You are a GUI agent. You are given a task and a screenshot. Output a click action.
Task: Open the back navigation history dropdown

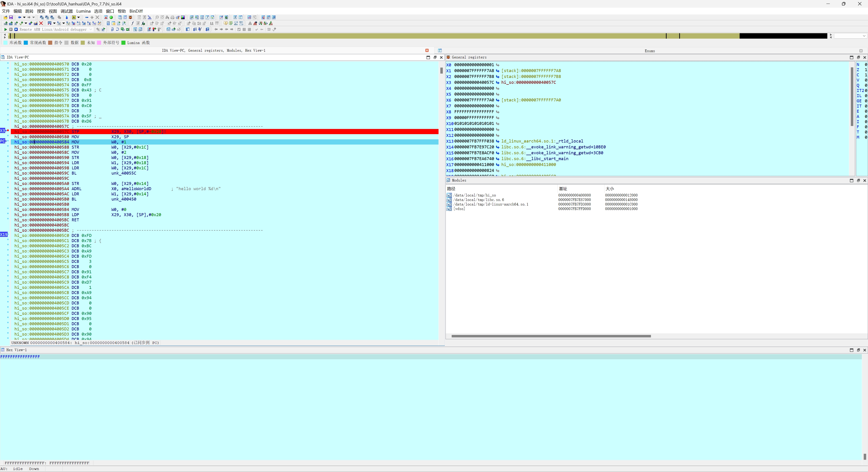tap(24, 18)
